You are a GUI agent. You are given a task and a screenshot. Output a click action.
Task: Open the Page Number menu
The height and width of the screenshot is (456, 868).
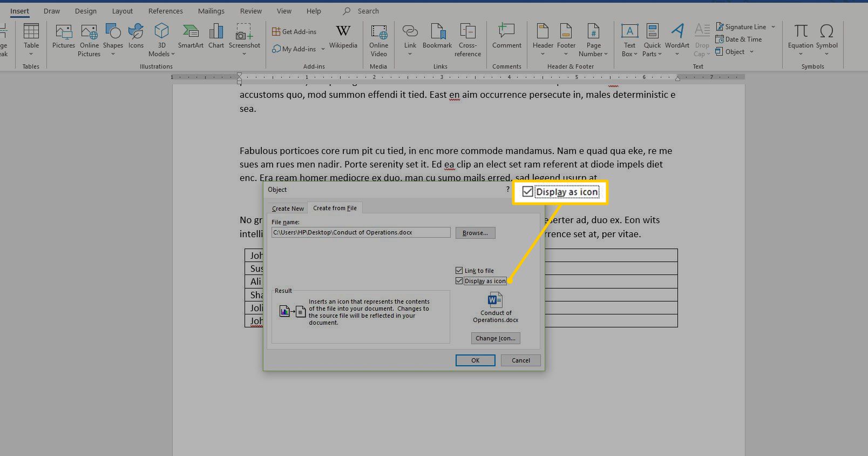[593, 40]
